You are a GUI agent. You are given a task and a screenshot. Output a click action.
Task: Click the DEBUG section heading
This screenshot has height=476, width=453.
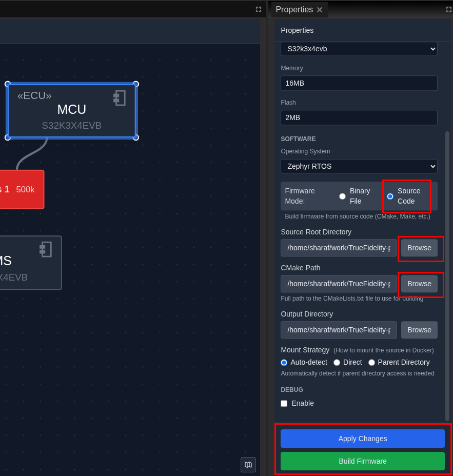(292, 390)
